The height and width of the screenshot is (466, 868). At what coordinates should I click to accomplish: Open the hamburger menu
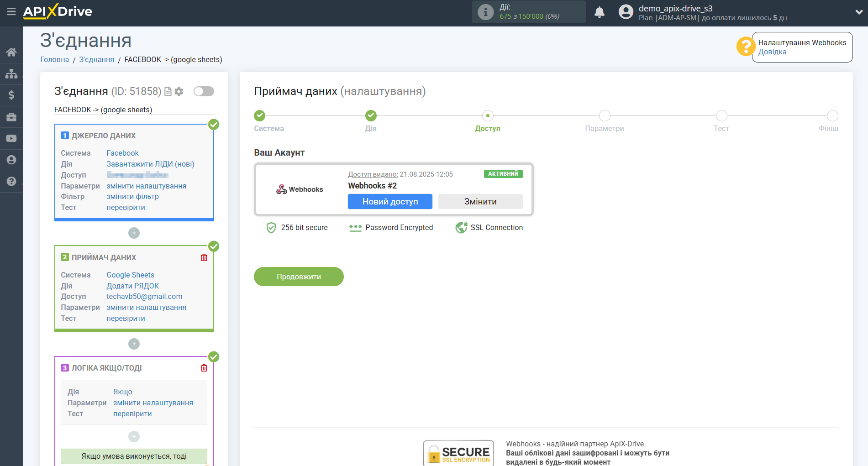coord(11,11)
